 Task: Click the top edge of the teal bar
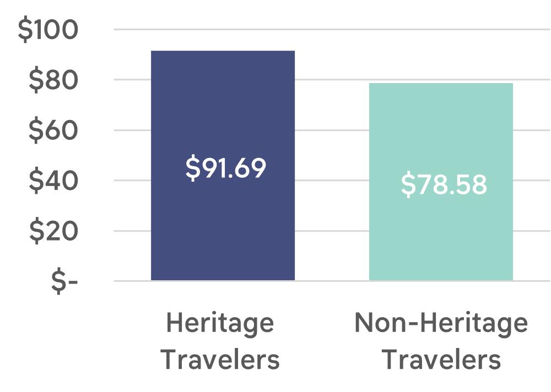(x=441, y=84)
